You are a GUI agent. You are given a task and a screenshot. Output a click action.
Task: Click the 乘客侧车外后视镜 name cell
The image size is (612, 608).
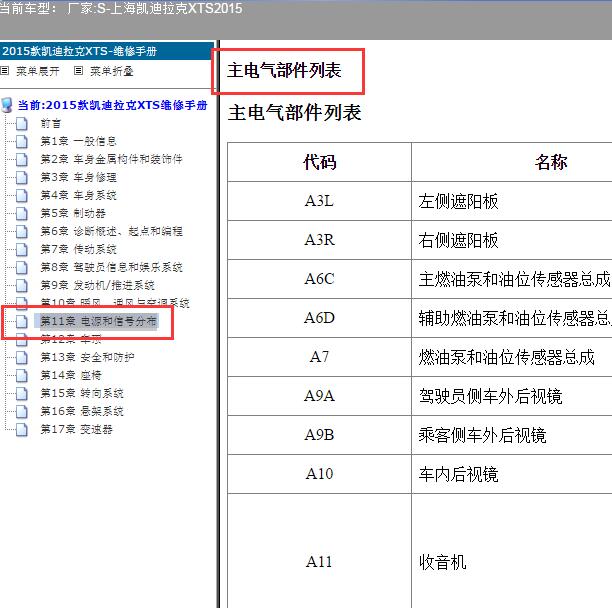click(x=512, y=435)
